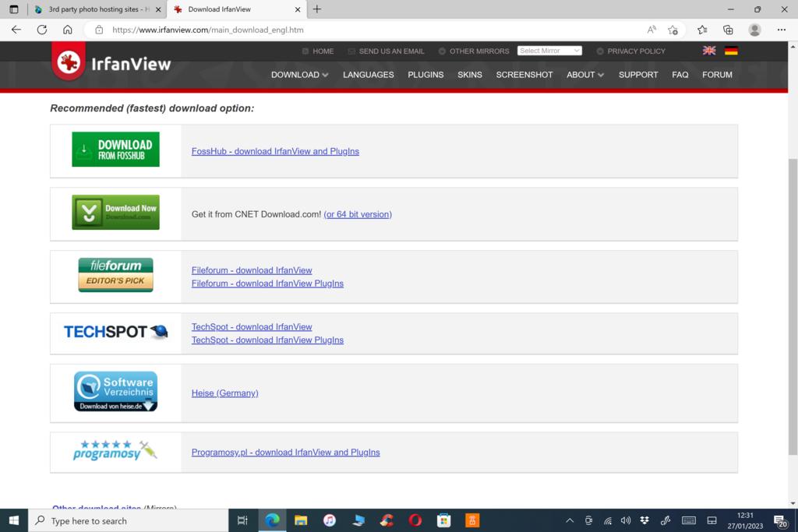Open the LANGUAGES page
This screenshot has height=532, width=798.
368,75
